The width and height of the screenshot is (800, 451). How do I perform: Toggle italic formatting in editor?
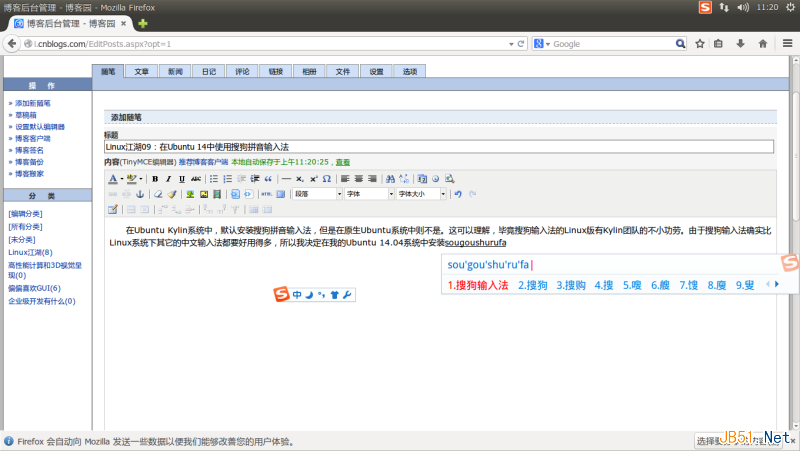(x=168, y=179)
